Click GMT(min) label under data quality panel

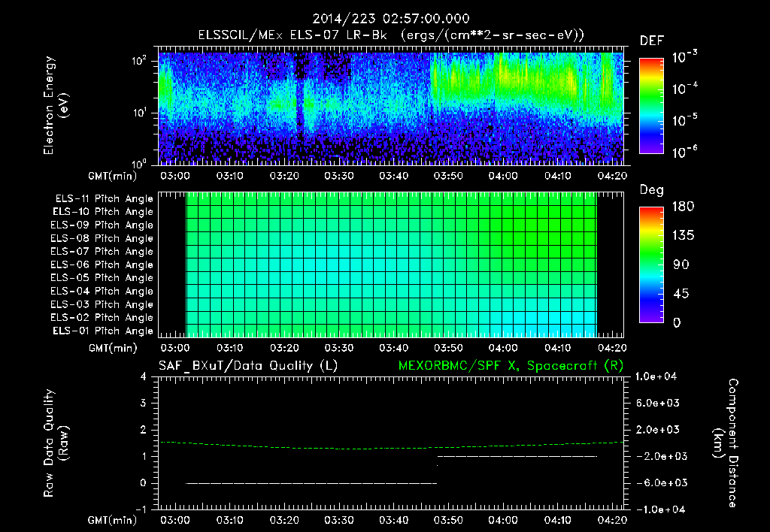pos(113,520)
